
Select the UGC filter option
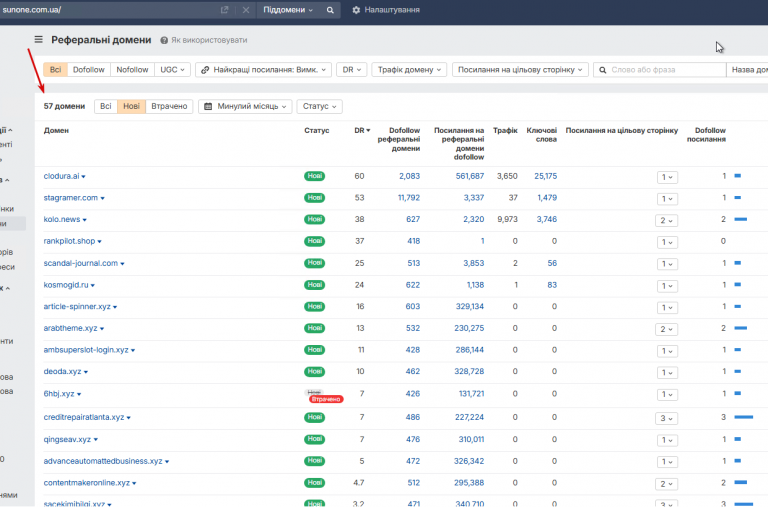171,70
